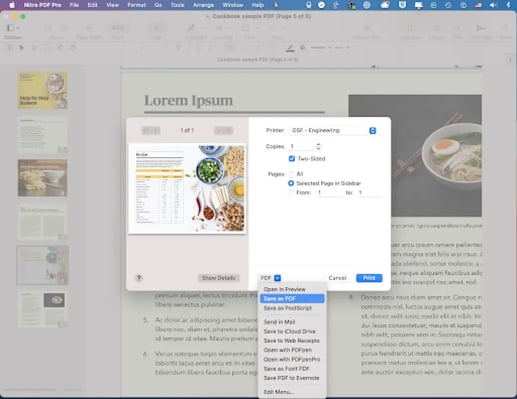Choose Save as PDF menu item
Viewport: 517px width, 399px height.
click(292, 298)
